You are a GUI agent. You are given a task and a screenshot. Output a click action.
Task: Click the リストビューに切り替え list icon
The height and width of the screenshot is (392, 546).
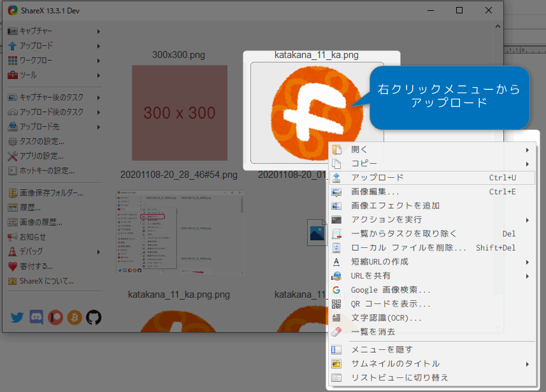click(x=336, y=378)
